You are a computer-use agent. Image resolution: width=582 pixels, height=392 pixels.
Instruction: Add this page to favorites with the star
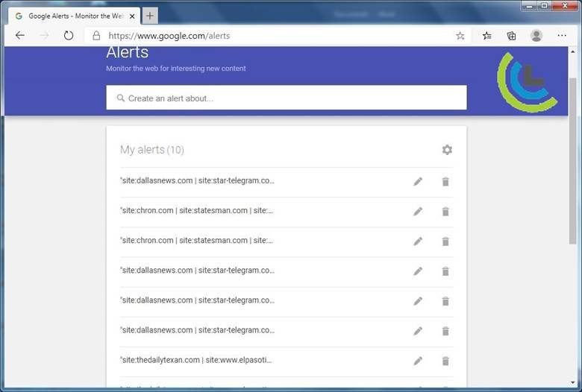460,36
